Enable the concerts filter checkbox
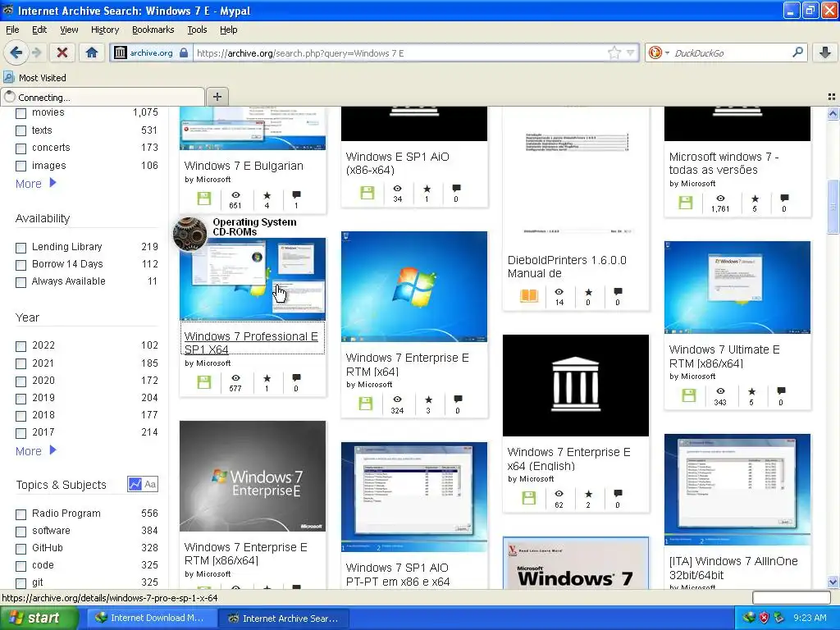This screenshot has width=840, height=630. (x=21, y=148)
